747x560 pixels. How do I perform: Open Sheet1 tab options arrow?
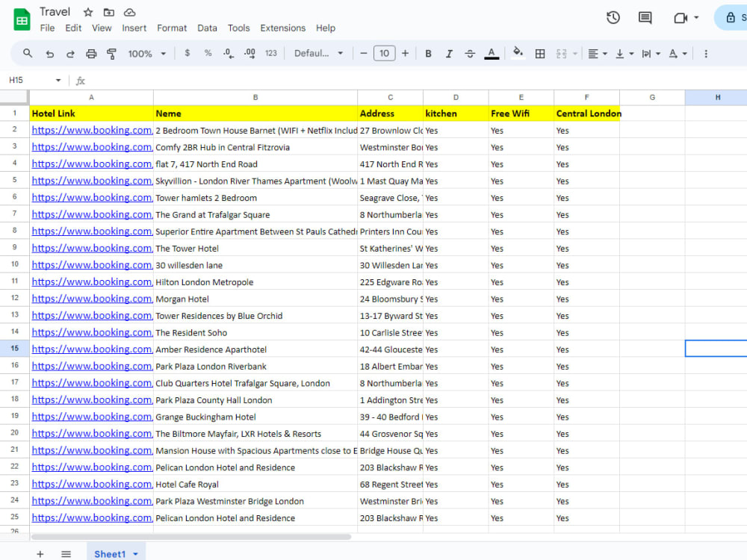click(135, 554)
